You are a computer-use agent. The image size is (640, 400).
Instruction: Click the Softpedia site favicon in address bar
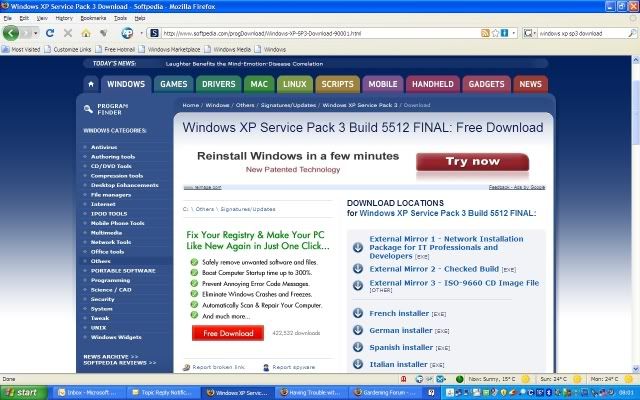(154, 33)
